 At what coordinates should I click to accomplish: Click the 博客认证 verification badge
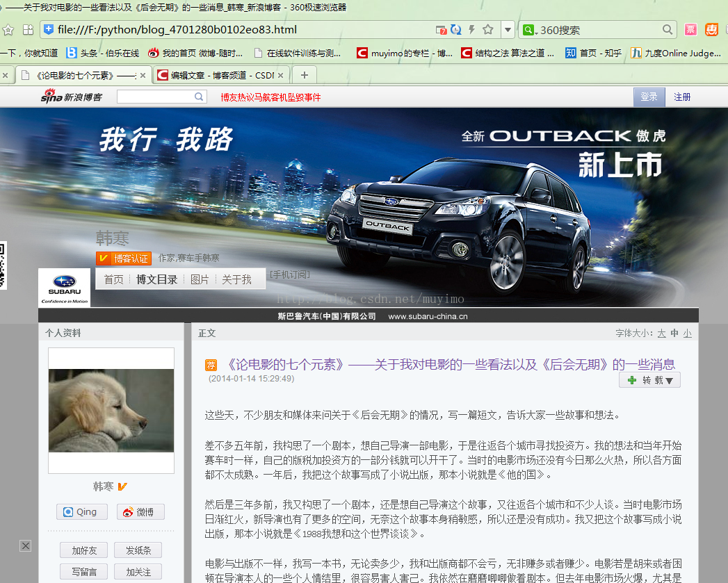[x=124, y=258]
